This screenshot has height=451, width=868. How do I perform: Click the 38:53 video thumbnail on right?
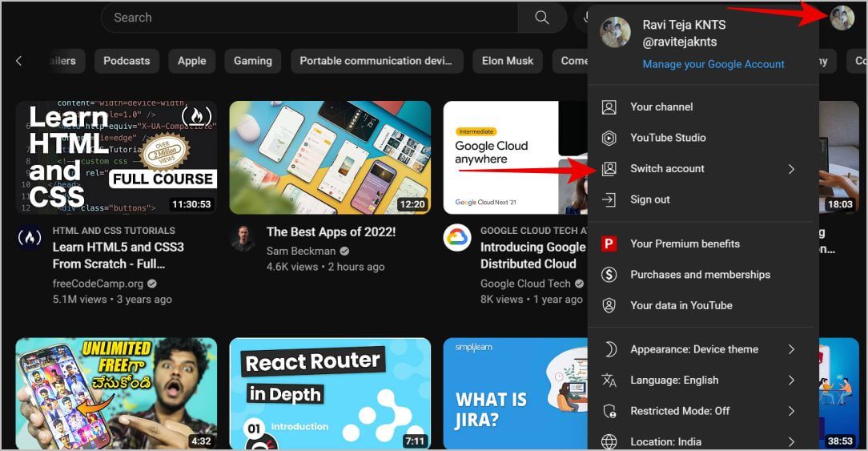[x=838, y=393]
